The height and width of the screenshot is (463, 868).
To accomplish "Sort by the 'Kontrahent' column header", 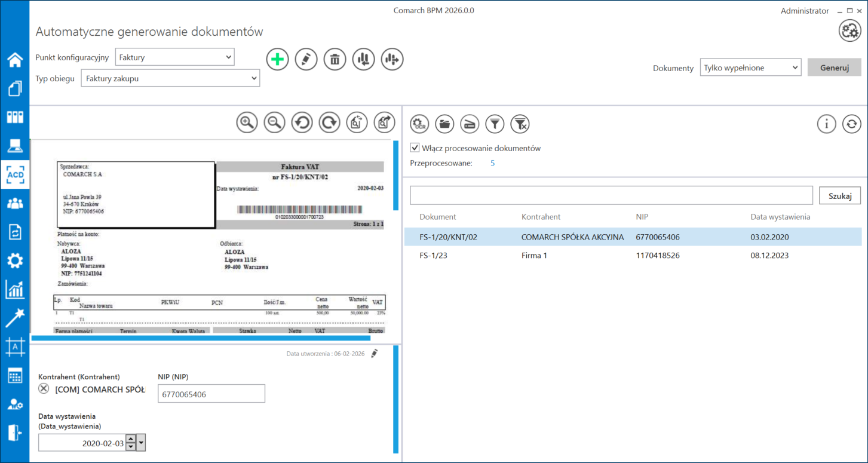I will 541,217.
